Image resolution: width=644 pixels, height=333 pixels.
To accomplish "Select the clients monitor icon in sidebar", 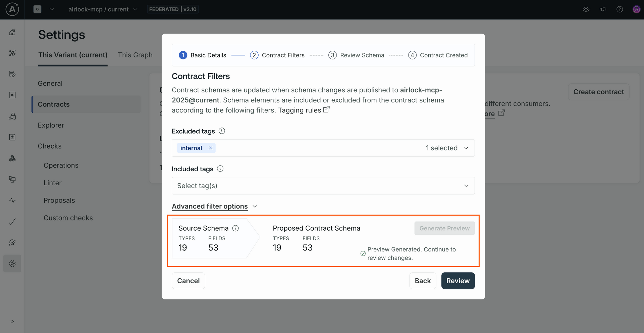I will (12, 179).
